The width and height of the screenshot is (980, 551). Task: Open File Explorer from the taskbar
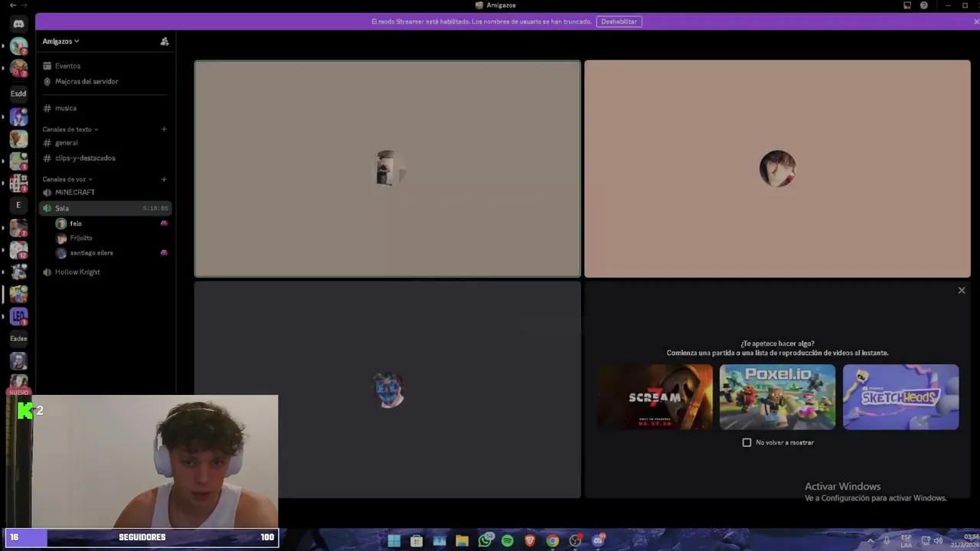462,541
